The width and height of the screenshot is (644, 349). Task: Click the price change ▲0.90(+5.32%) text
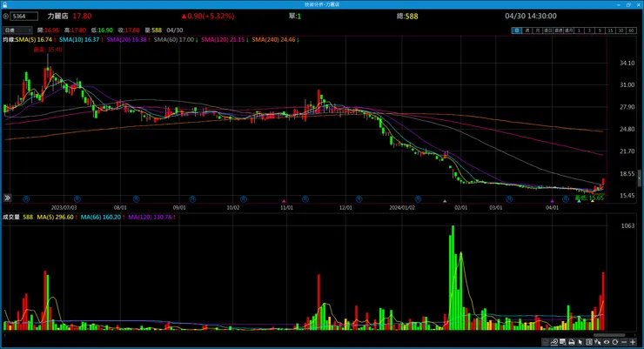208,17
